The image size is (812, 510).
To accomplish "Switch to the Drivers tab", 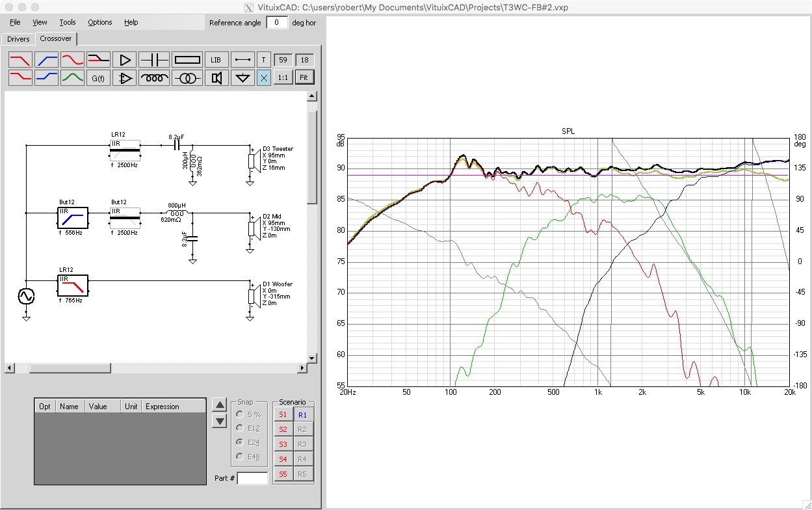I will pos(19,39).
